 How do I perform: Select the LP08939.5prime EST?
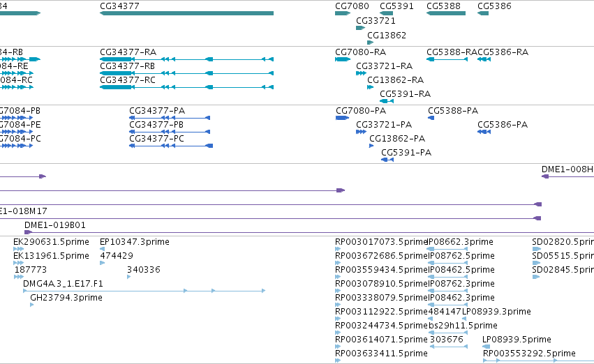point(486,347)
